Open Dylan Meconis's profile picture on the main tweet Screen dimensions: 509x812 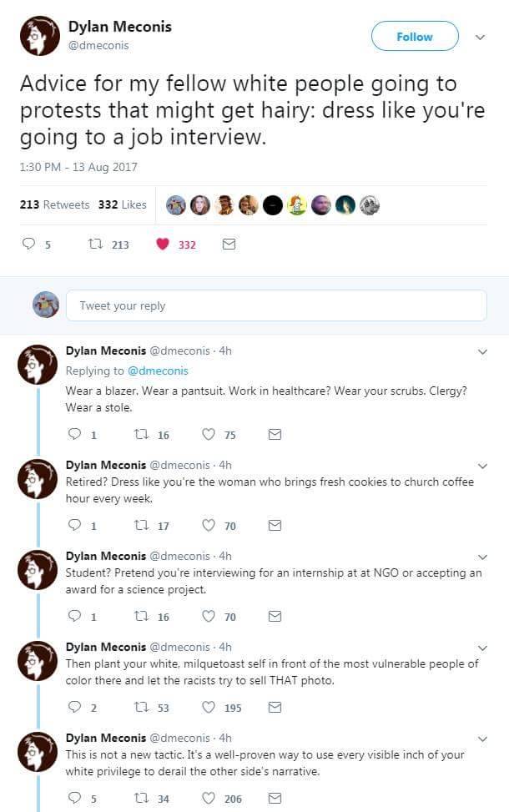(x=38, y=36)
